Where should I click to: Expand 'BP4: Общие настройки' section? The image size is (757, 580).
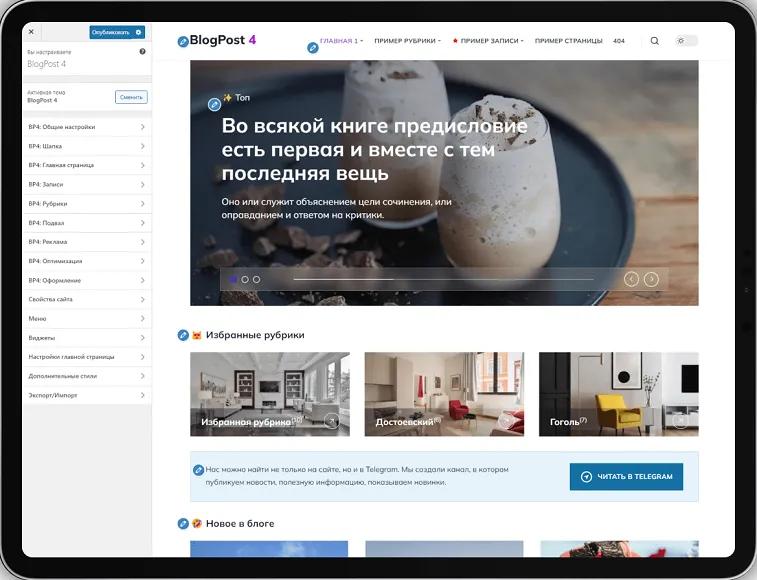click(86, 127)
